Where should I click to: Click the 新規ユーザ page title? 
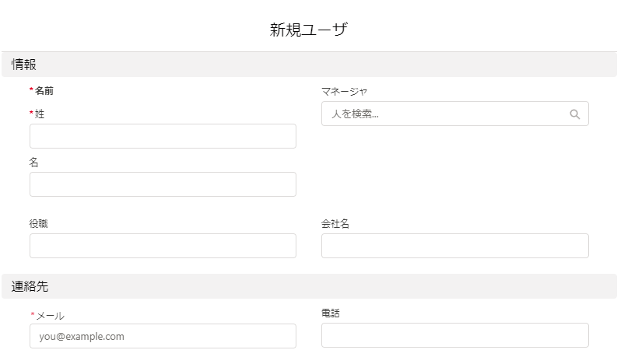(x=309, y=30)
